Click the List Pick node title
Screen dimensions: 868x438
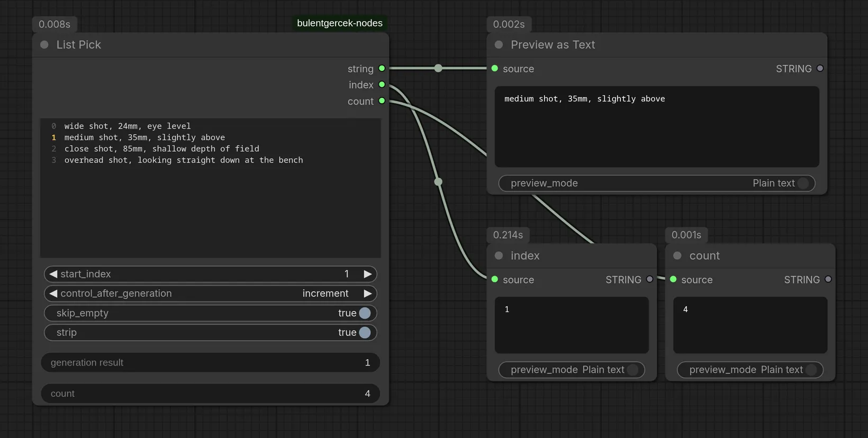pos(79,45)
